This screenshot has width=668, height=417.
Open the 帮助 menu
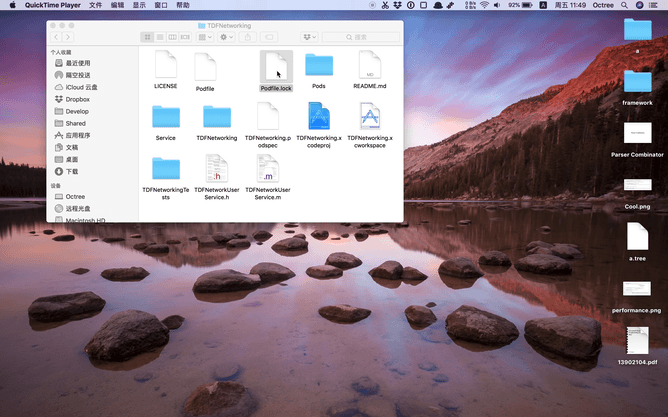pyautogui.click(x=183, y=5)
